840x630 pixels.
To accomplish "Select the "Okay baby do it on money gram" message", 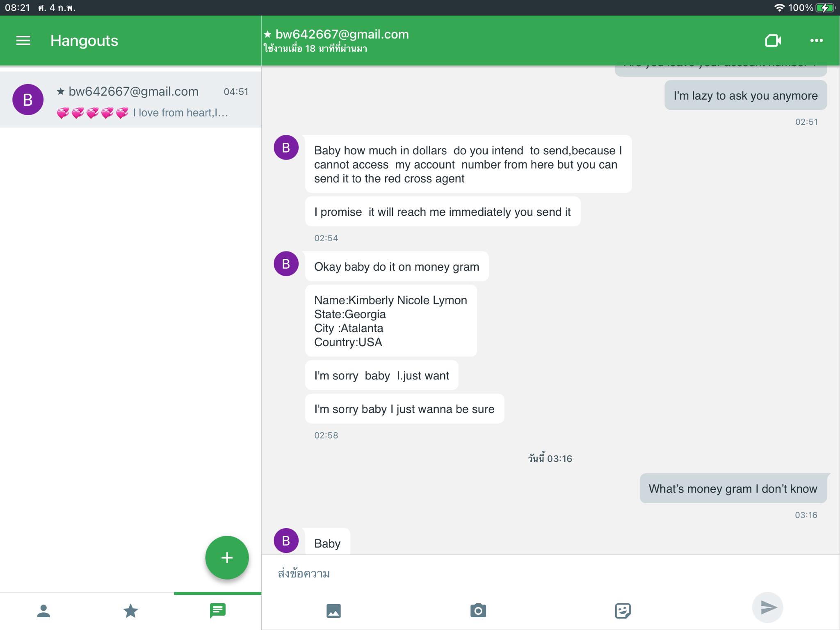I will (x=397, y=267).
